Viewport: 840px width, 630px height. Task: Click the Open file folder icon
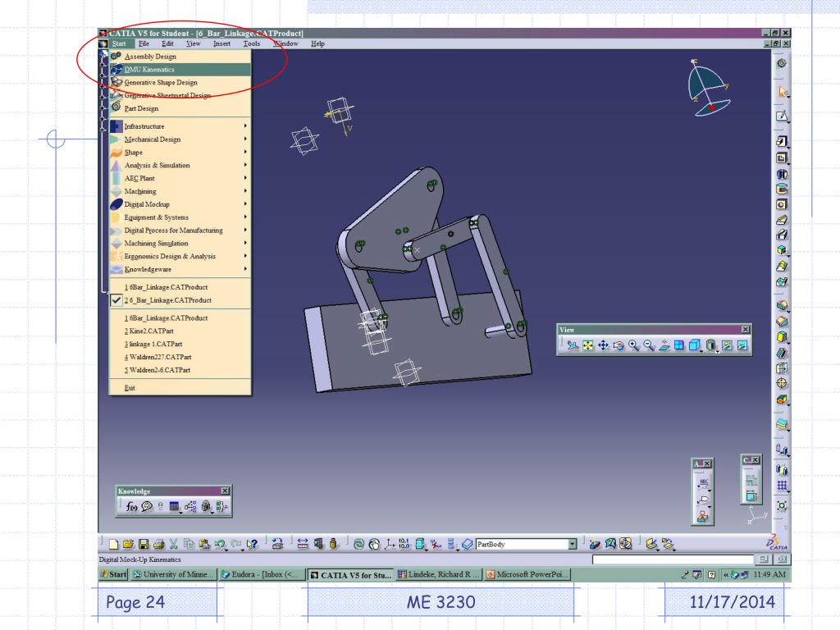(128, 545)
